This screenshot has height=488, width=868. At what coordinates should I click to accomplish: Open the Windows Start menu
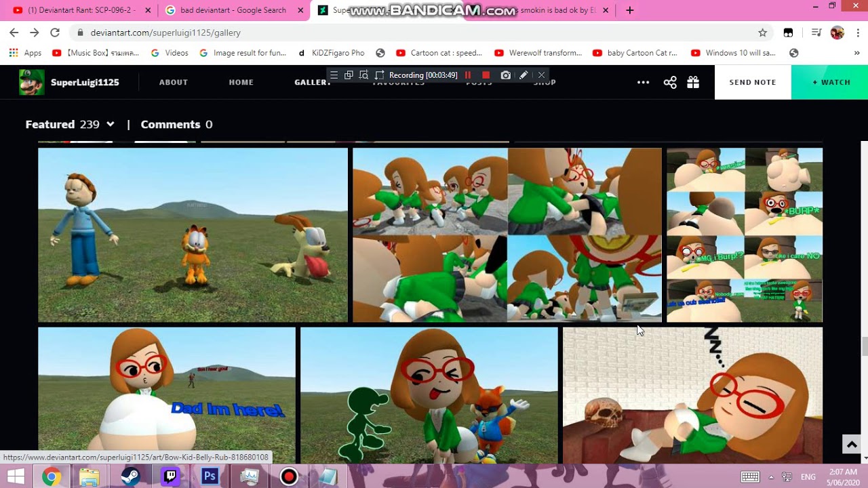[16, 476]
